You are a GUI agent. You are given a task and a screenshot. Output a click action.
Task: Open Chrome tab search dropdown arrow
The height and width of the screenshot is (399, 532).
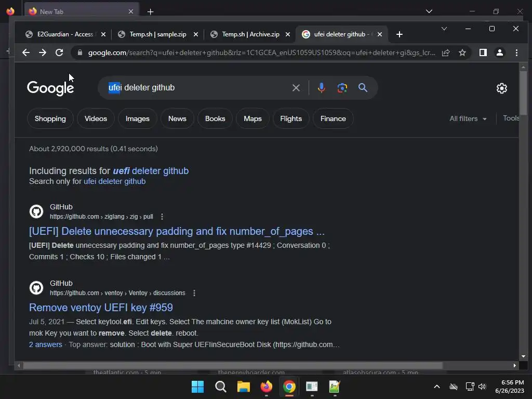444,29
